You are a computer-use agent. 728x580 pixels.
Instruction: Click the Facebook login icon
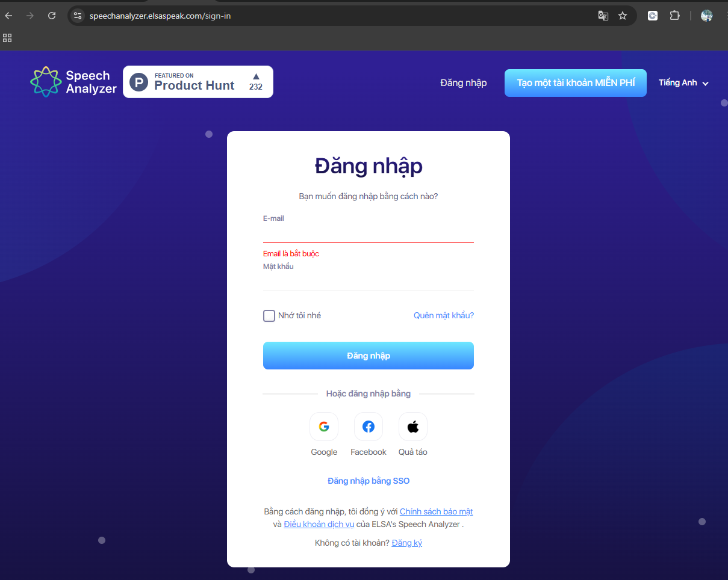[x=369, y=427]
